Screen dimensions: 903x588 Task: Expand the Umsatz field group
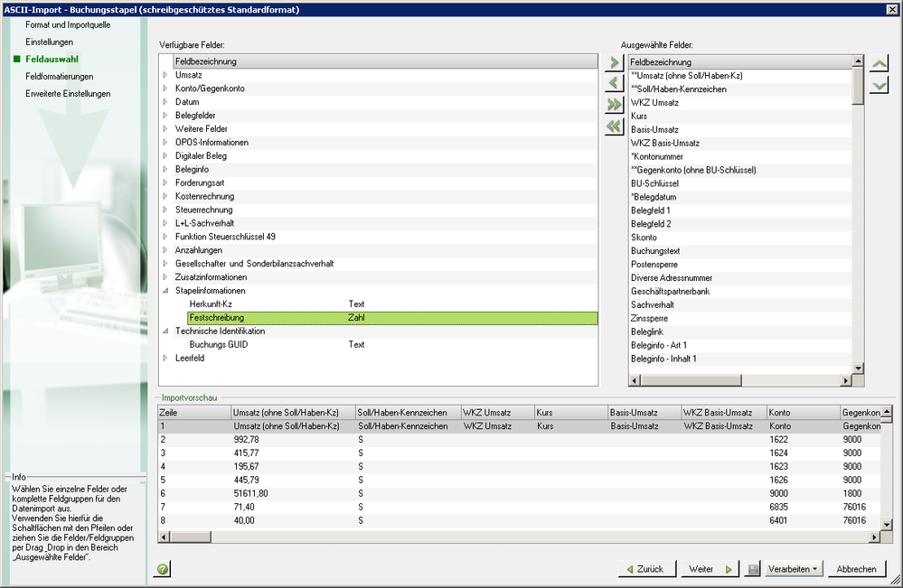pos(165,75)
